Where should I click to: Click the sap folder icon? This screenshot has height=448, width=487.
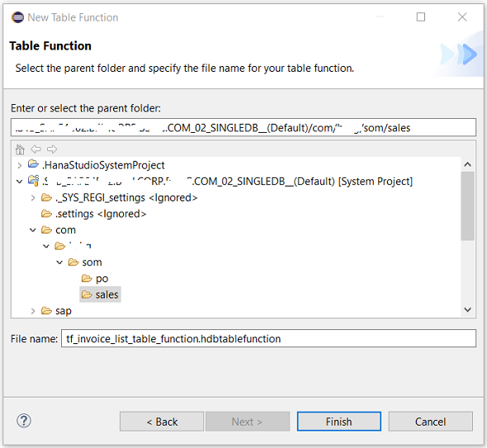click(x=46, y=310)
